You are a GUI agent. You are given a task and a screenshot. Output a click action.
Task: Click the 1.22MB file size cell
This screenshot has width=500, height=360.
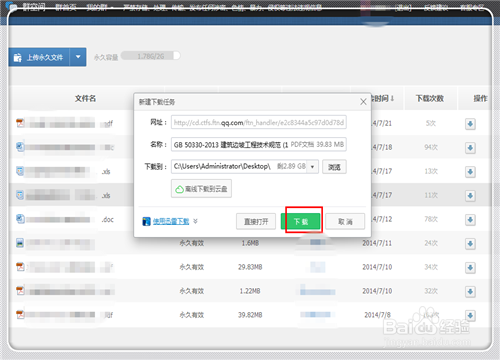(x=250, y=291)
